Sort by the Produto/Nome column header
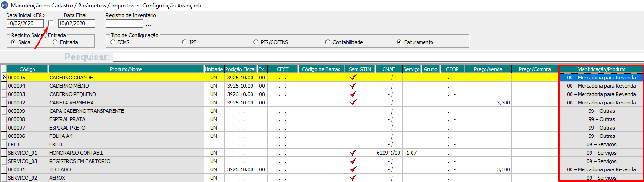 point(126,69)
